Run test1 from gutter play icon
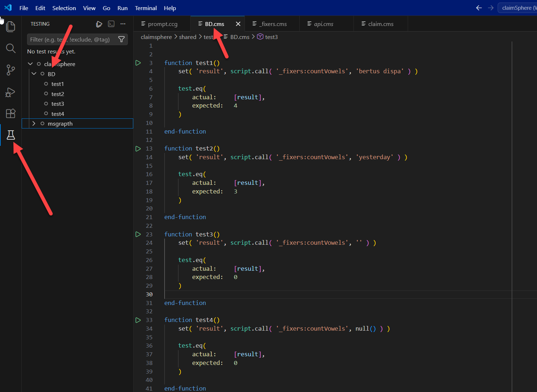Screen dimensions: 537x392 [138, 63]
